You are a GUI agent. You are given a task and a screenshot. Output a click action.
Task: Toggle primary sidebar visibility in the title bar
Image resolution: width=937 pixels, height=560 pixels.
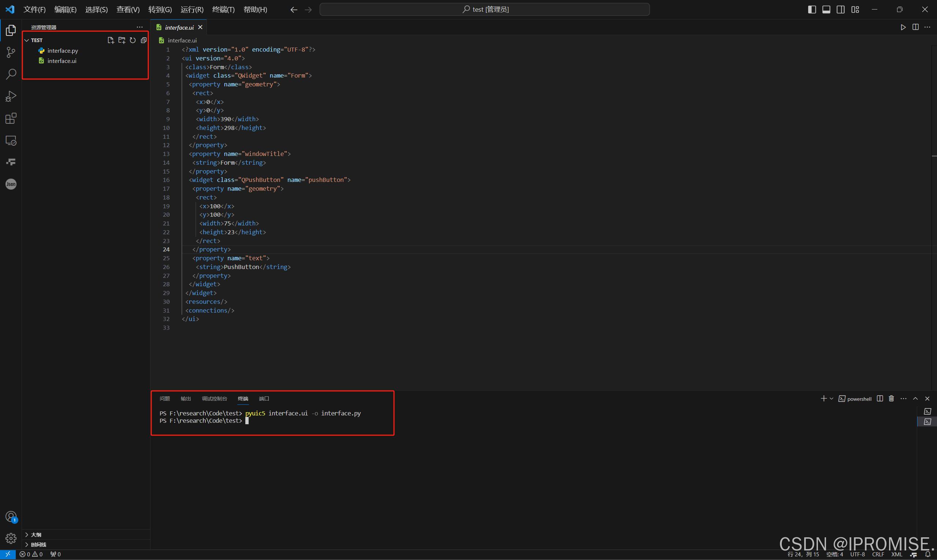(x=812, y=10)
